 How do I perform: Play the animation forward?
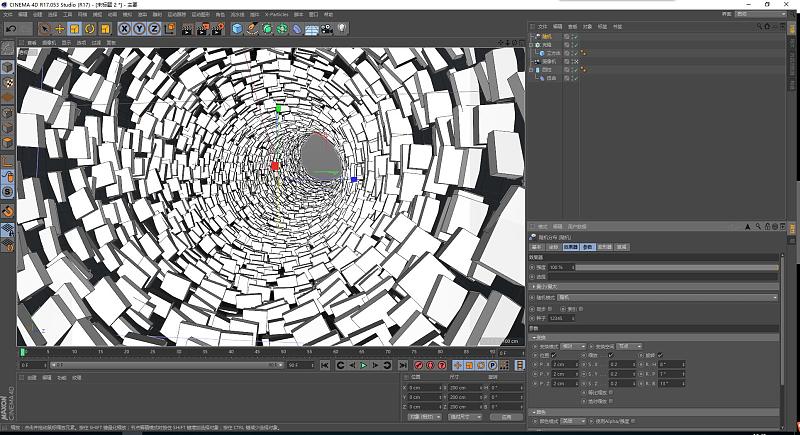363,366
